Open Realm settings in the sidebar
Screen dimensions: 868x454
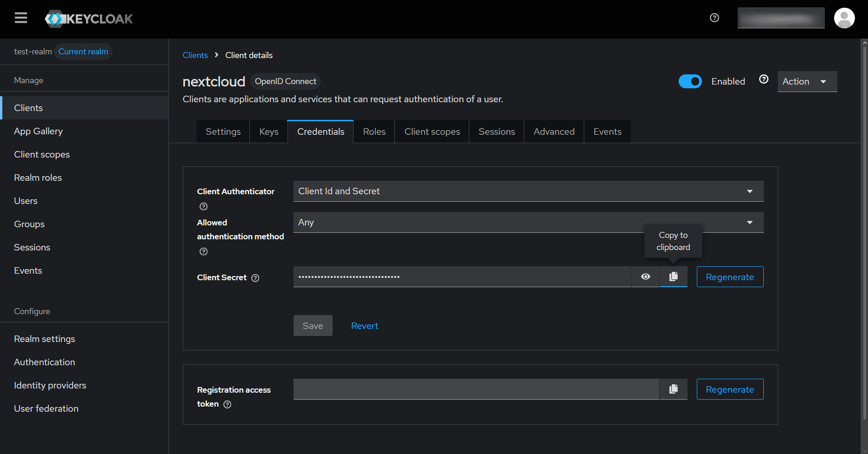tap(84, 339)
